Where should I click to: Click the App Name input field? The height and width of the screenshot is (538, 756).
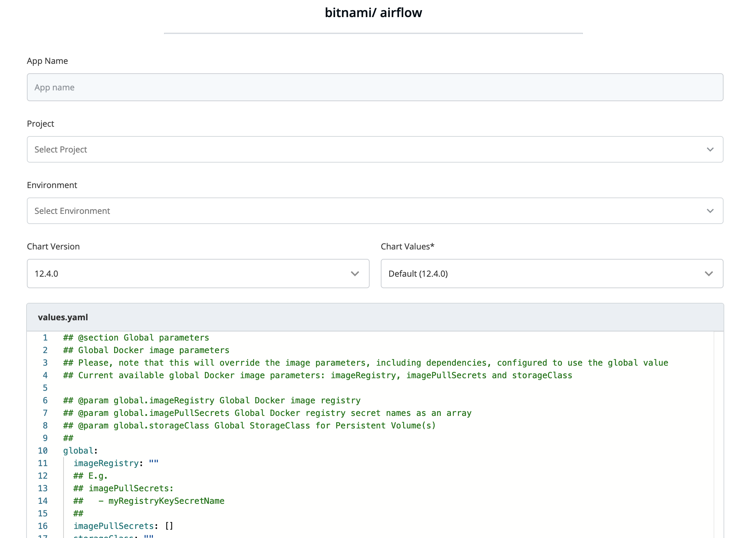[x=375, y=87]
